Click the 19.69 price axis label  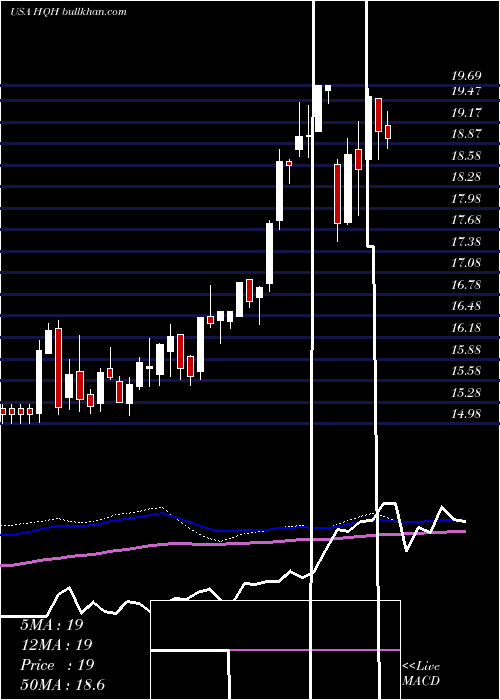point(467,77)
